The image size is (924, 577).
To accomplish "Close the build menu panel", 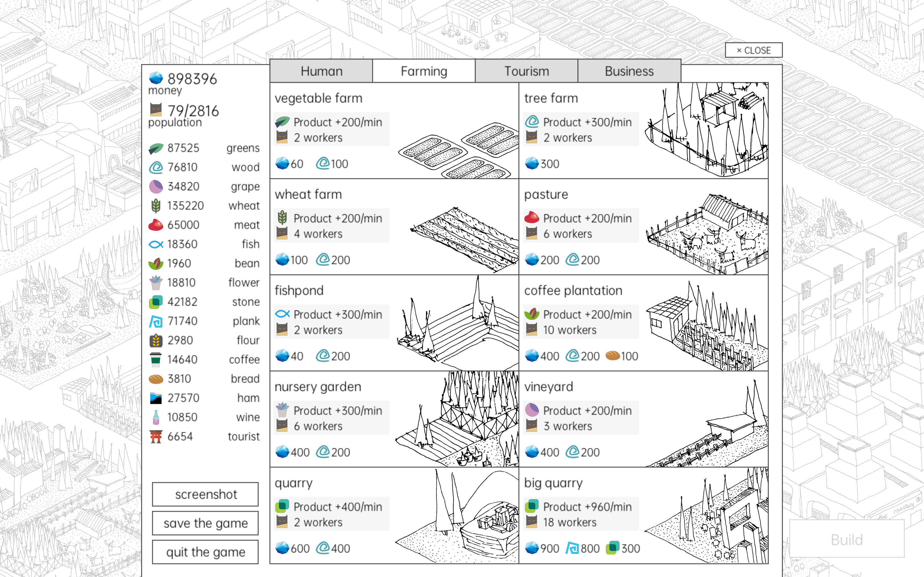I will click(753, 50).
